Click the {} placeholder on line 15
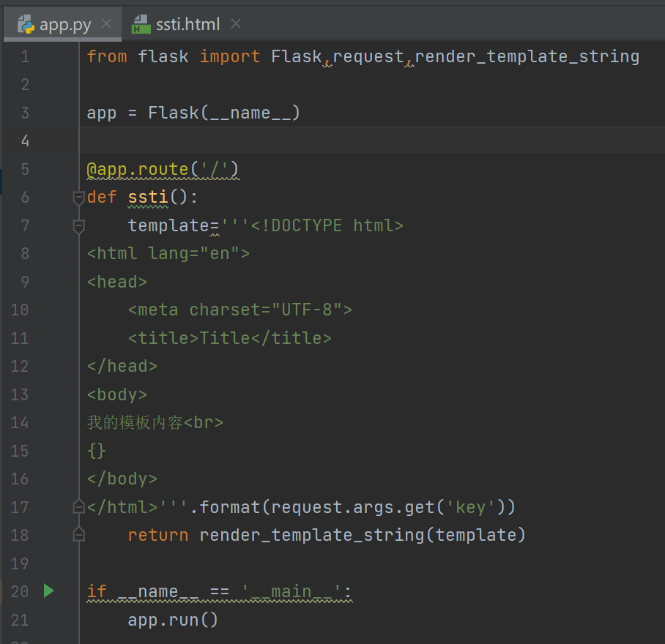The height and width of the screenshot is (644, 665). coord(96,451)
